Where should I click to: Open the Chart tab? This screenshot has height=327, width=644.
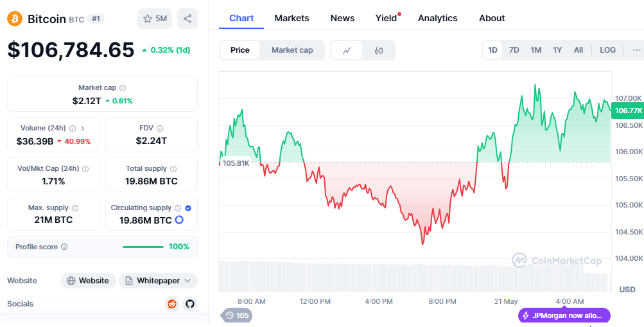click(x=241, y=18)
